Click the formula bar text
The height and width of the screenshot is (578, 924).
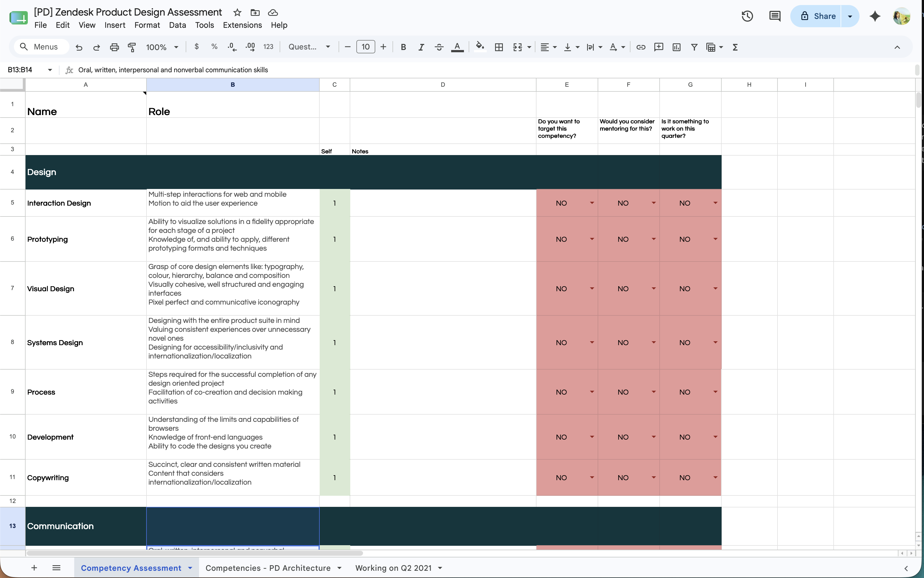pyautogui.click(x=173, y=70)
